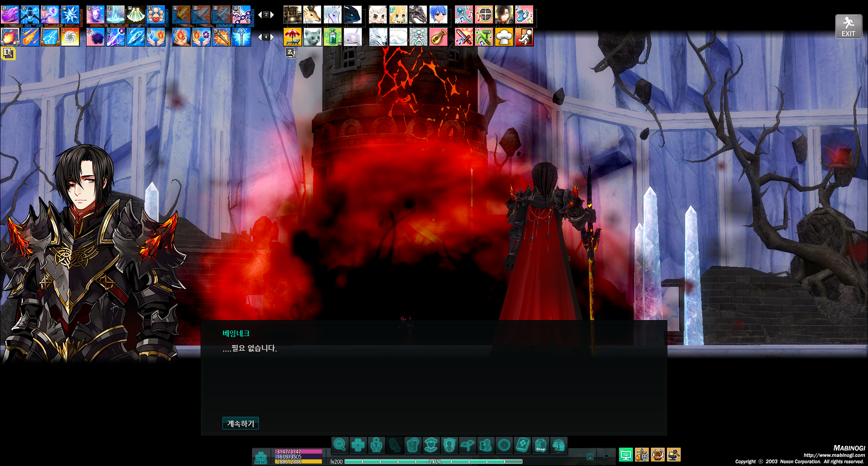Cast the ice spear skill in slot 7

(x=136, y=37)
